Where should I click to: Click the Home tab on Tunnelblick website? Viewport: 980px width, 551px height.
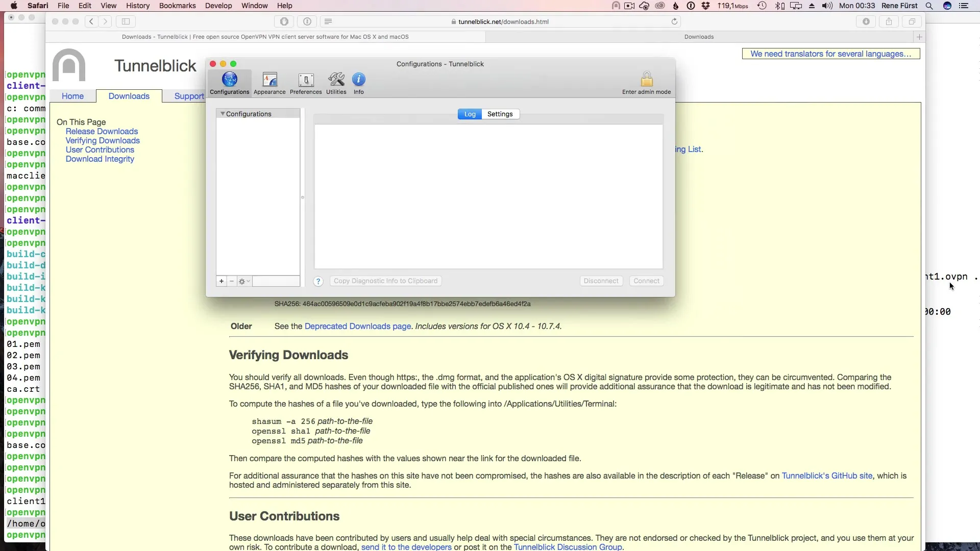(x=72, y=96)
